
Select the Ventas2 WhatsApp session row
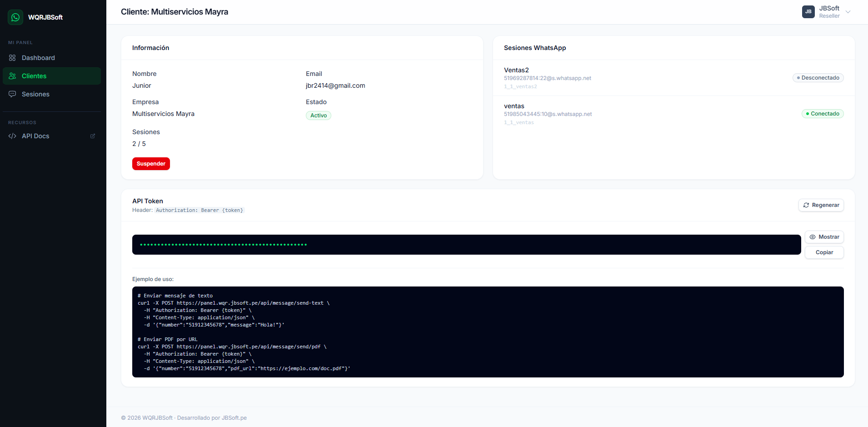click(x=636, y=78)
